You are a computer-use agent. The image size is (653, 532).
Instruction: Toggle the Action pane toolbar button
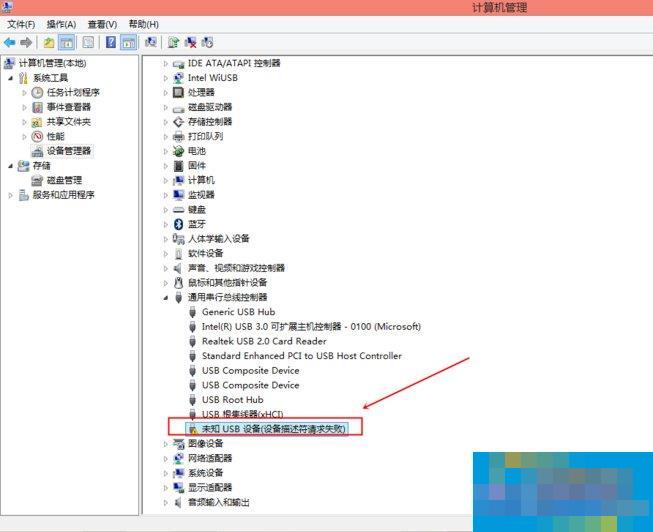point(129,42)
